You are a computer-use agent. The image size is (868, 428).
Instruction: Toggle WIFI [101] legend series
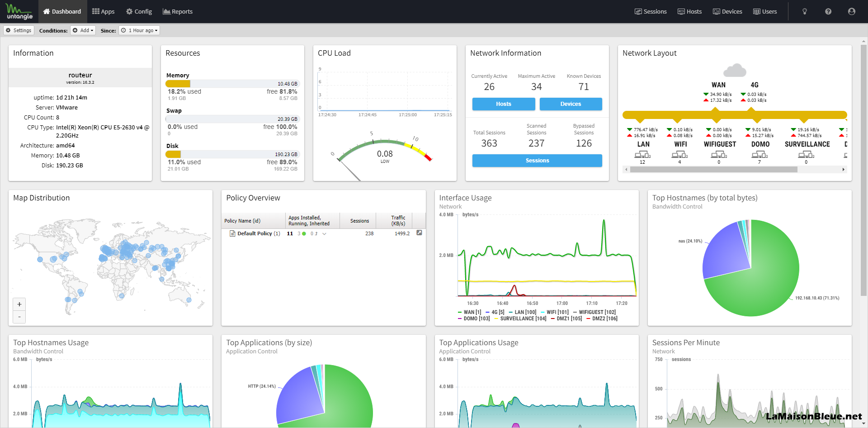(555, 312)
